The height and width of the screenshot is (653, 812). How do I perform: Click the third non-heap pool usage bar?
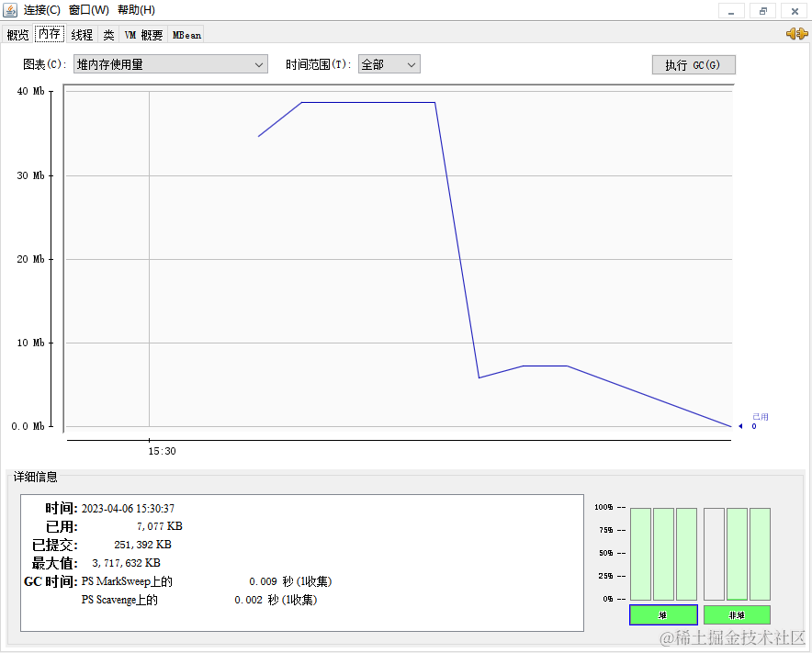coord(761,554)
